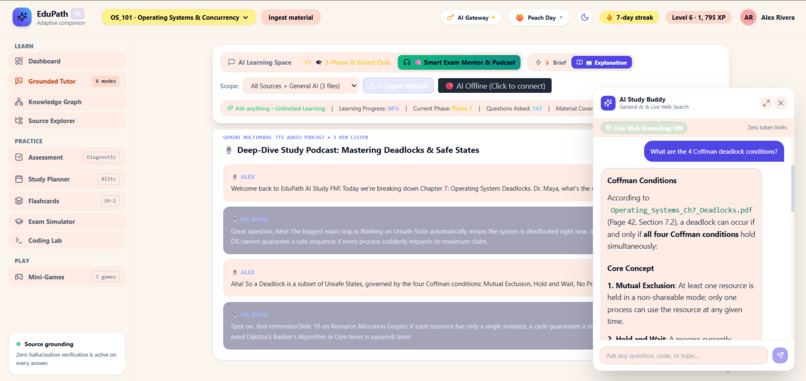Close the AI Study Buddy panel
Screen dimensions: 806x381
click(780, 103)
